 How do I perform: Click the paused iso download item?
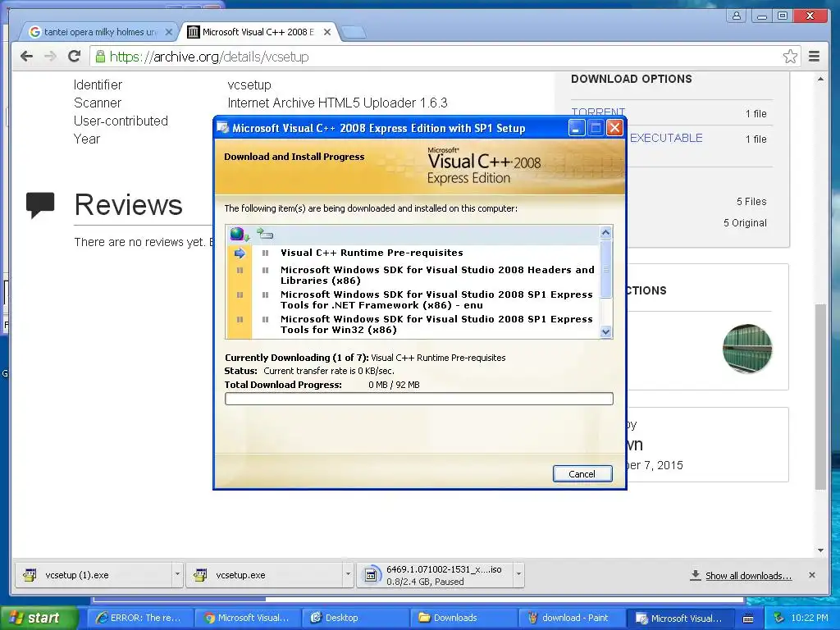[x=435, y=575]
